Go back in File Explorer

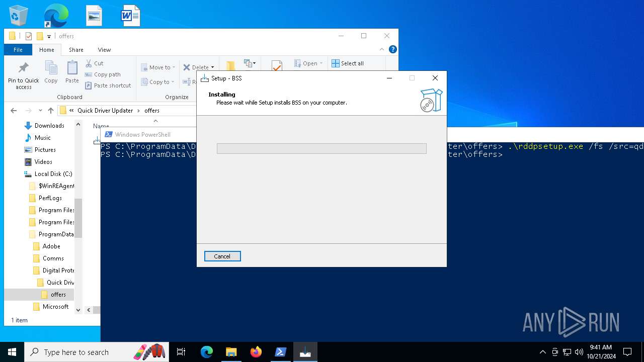[x=14, y=111]
